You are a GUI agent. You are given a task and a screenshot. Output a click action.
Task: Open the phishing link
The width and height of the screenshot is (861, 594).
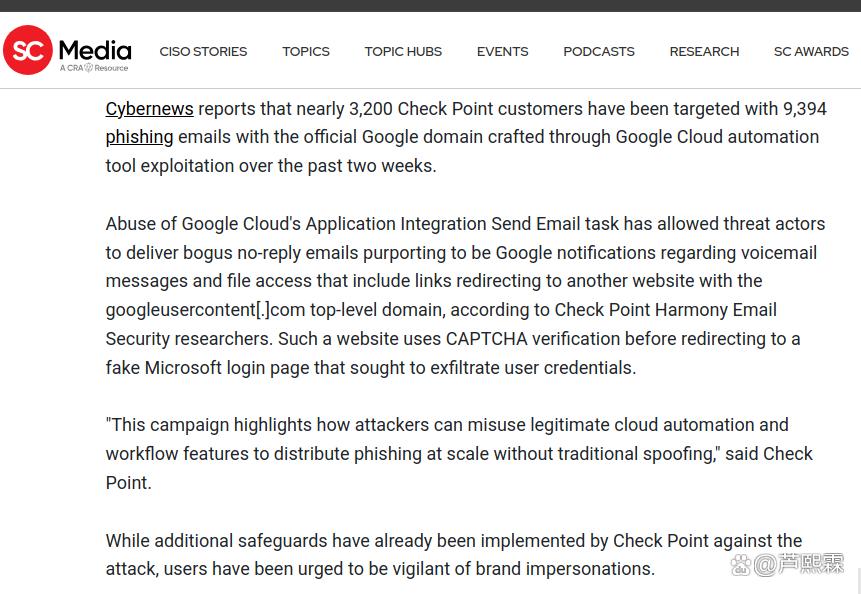coord(139,137)
